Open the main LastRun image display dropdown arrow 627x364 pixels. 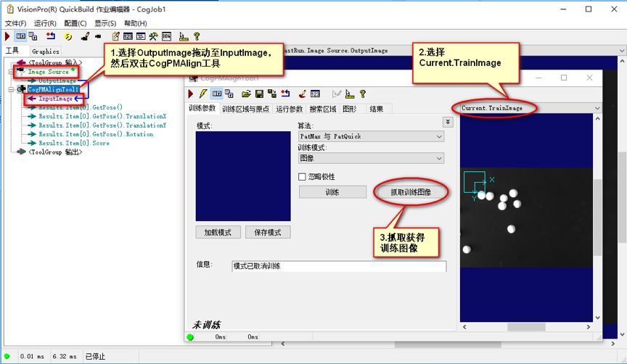(622, 51)
